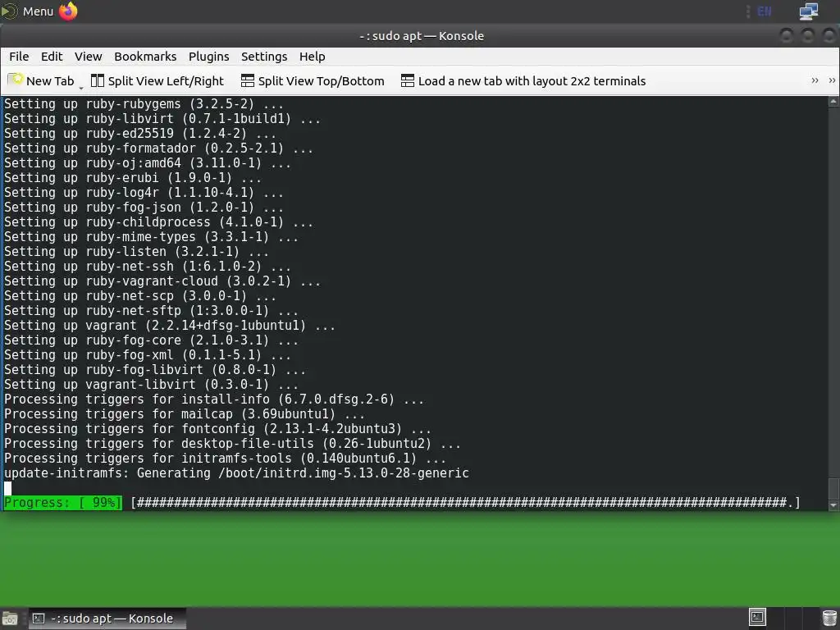This screenshot has height=630, width=840.
Task: Open the Bookmarks menu
Action: (x=145, y=57)
